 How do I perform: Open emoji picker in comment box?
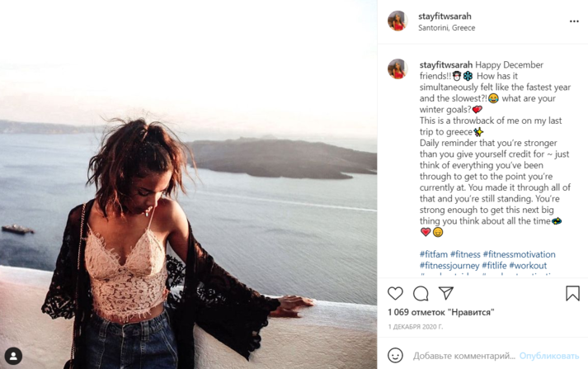pos(396,356)
